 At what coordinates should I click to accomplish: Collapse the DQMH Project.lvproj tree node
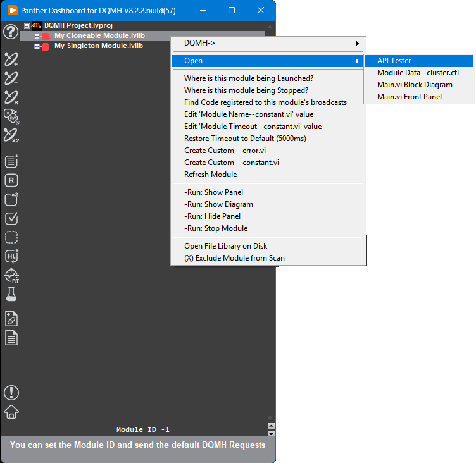(27, 26)
